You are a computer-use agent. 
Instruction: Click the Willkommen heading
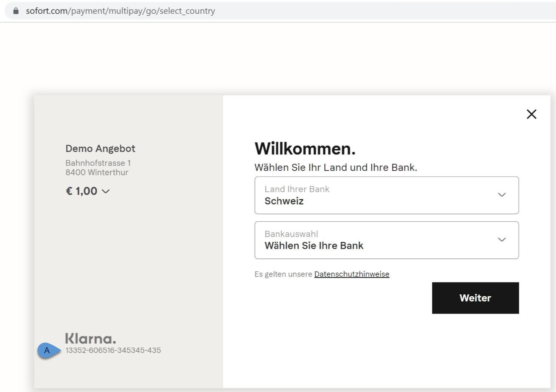tap(305, 149)
